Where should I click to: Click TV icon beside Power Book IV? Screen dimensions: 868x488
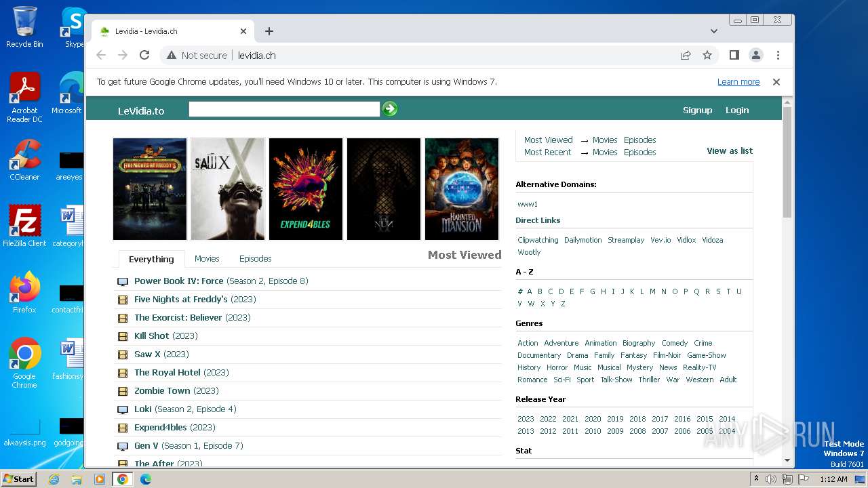(x=123, y=281)
